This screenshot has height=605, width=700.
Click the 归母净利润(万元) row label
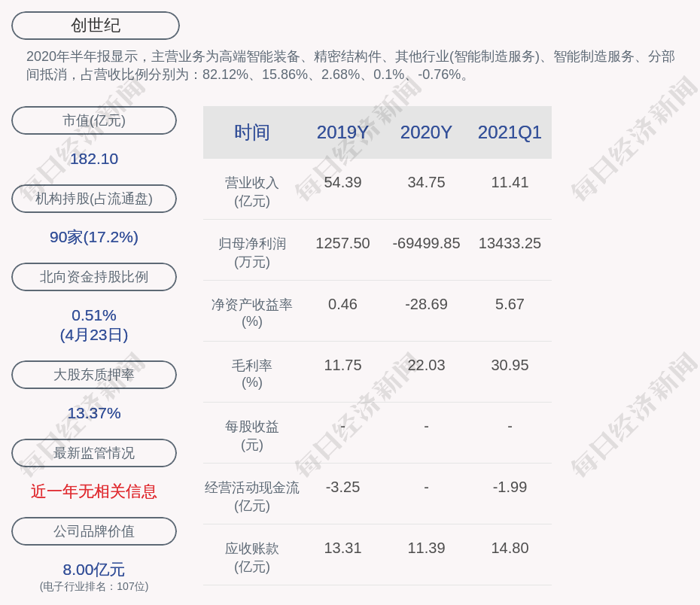[252, 253]
